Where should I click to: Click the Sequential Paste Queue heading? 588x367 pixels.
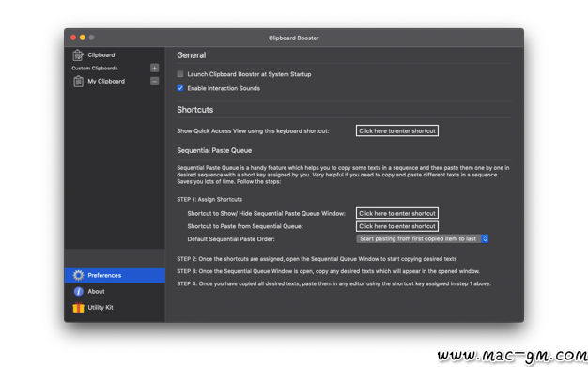click(x=214, y=151)
